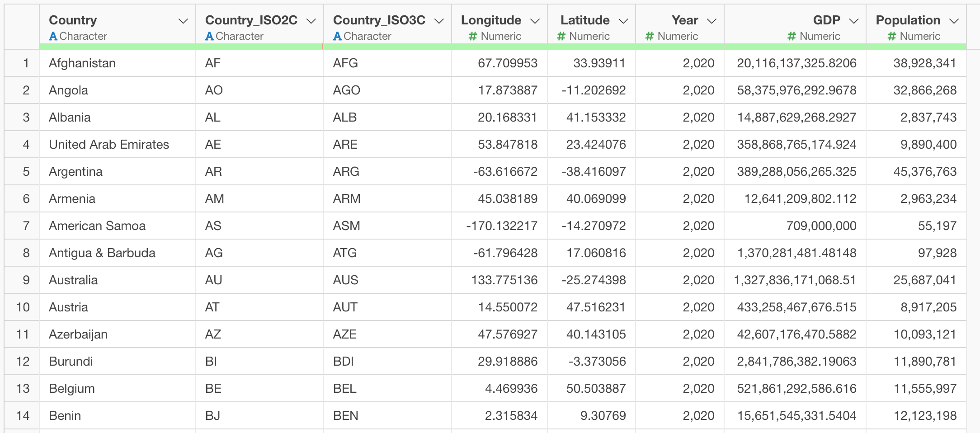
Task: Click the Numeric hash icon under Year
Action: click(650, 36)
